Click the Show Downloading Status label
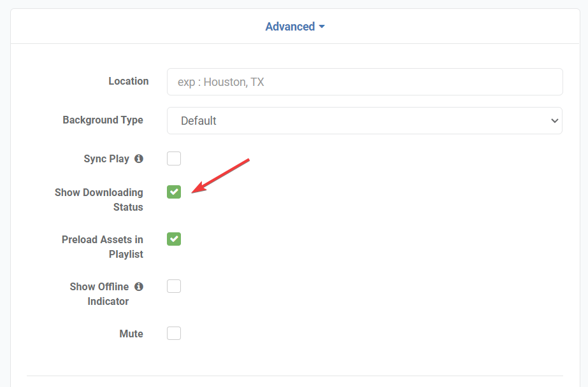 click(99, 199)
